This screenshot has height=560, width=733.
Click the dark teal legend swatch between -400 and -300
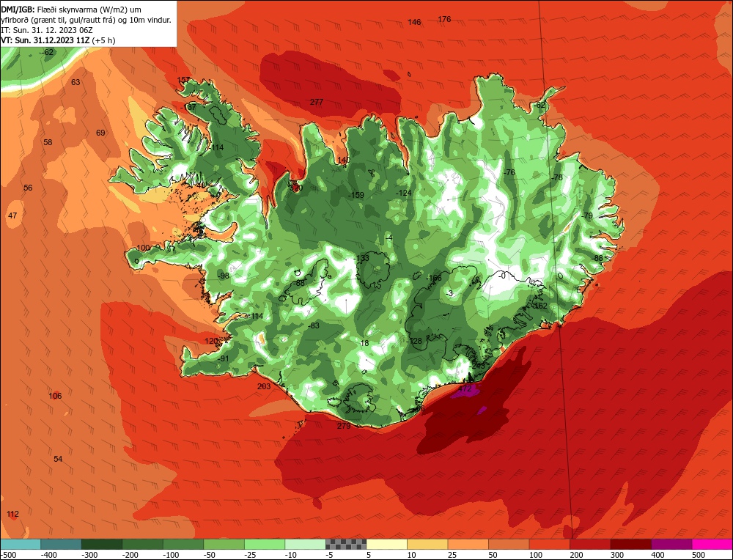tap(62, 544)
